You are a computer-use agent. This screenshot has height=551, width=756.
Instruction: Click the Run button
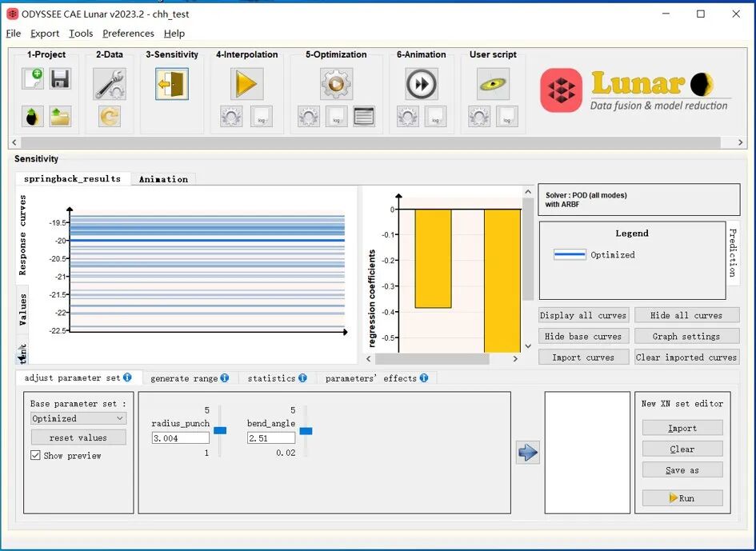pos(682,498)
